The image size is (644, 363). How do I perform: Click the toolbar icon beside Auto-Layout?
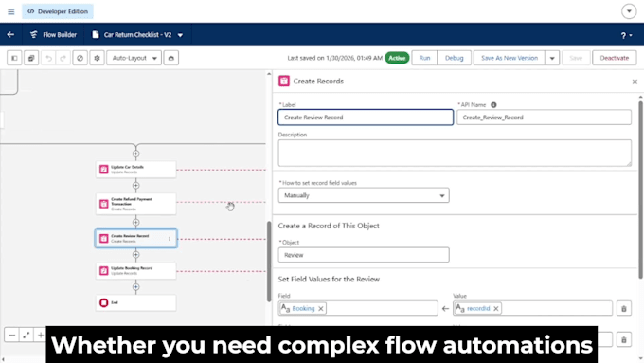click(x=171, y=58)
